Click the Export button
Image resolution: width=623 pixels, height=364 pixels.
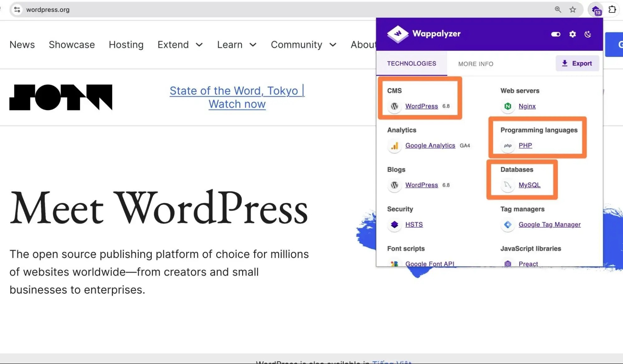point(577,64)
